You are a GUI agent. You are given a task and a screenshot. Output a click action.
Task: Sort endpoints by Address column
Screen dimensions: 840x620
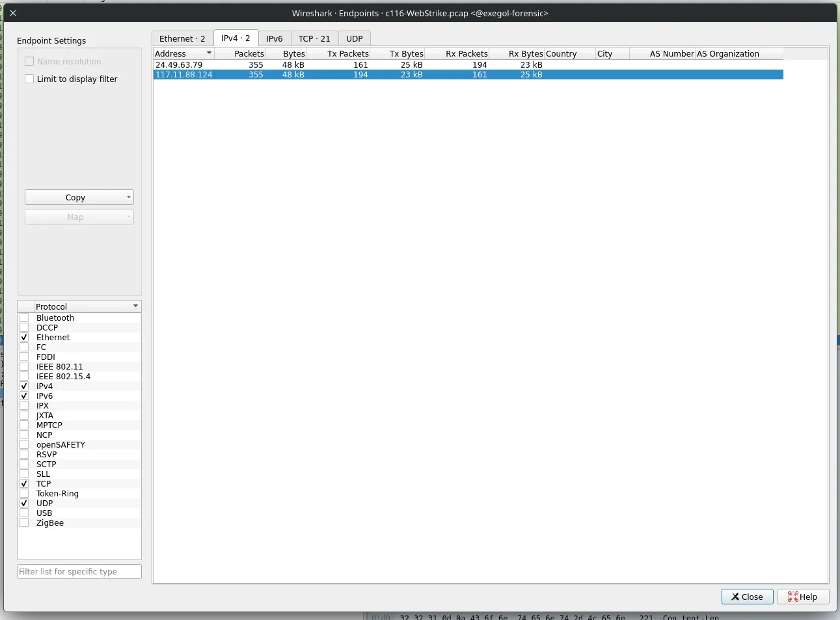pos(183,53)
